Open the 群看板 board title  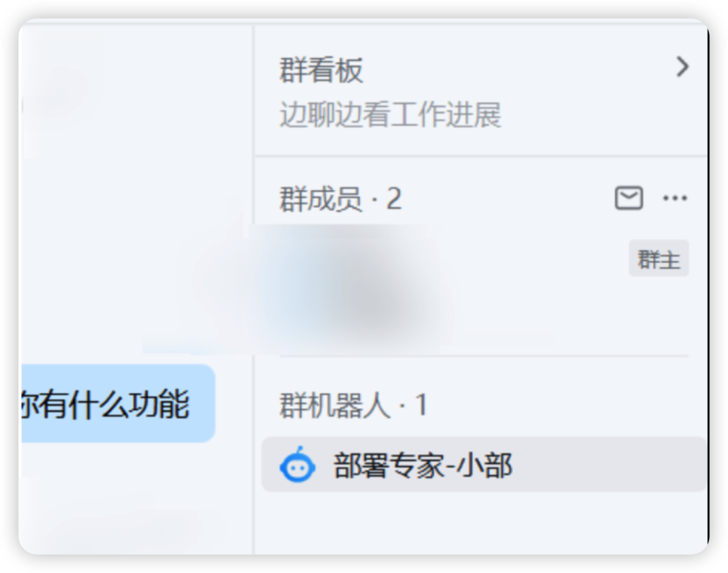(x=321, y=71)
